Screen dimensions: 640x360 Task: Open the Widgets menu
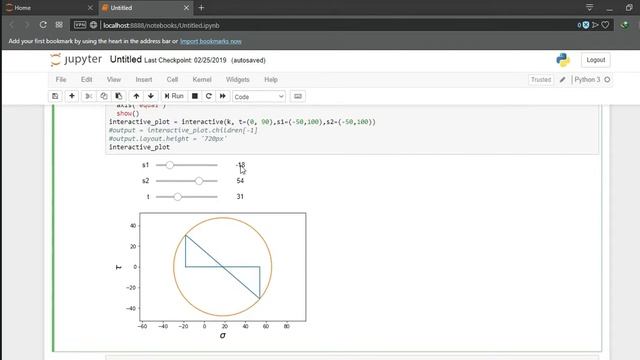click(238, 80)
